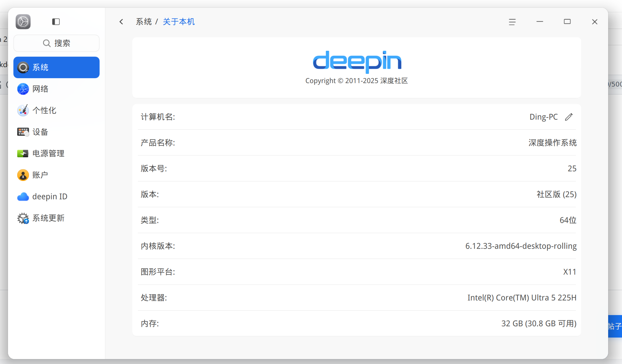
Task: Edit the computer name with the pencil icon
Action: point(569,117)
